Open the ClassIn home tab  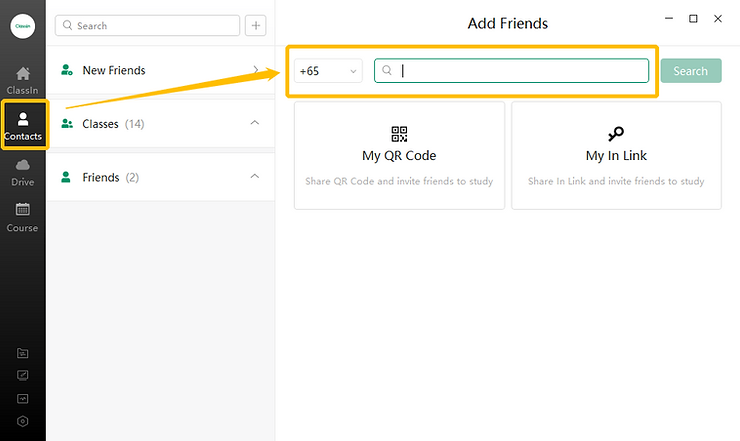[22, 79]
